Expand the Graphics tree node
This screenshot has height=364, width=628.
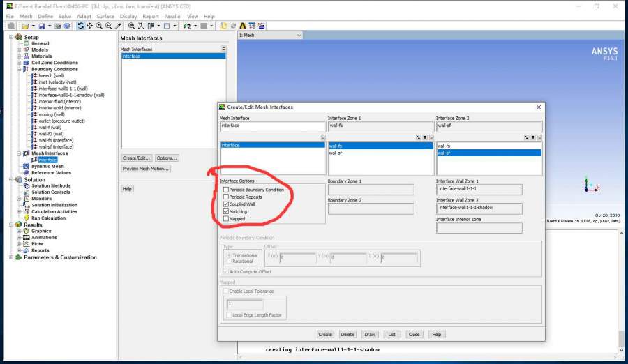point(19,231)
